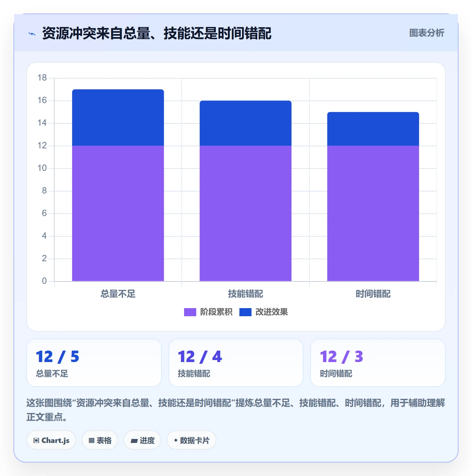Toggle the 阶段累积 legend purple swatch
472x476 pixels.
tap(190, 312)
